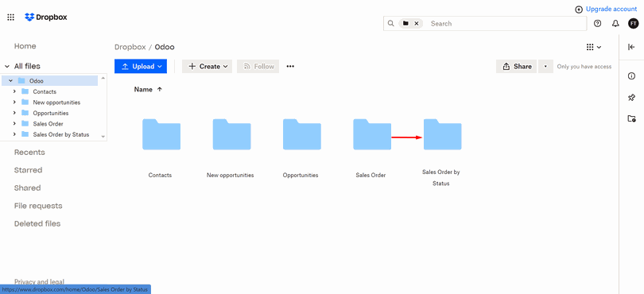Open the Create dropdown
644x294 pixels.
point(207,66)
